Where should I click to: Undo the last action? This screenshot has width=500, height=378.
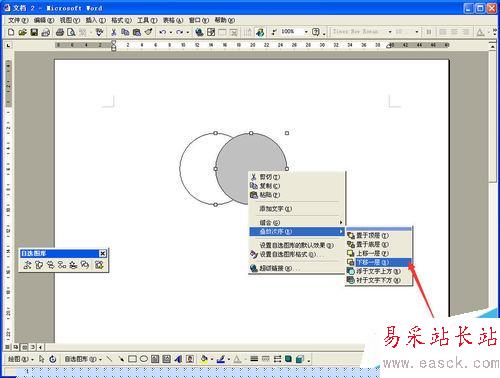coord(163,32)
